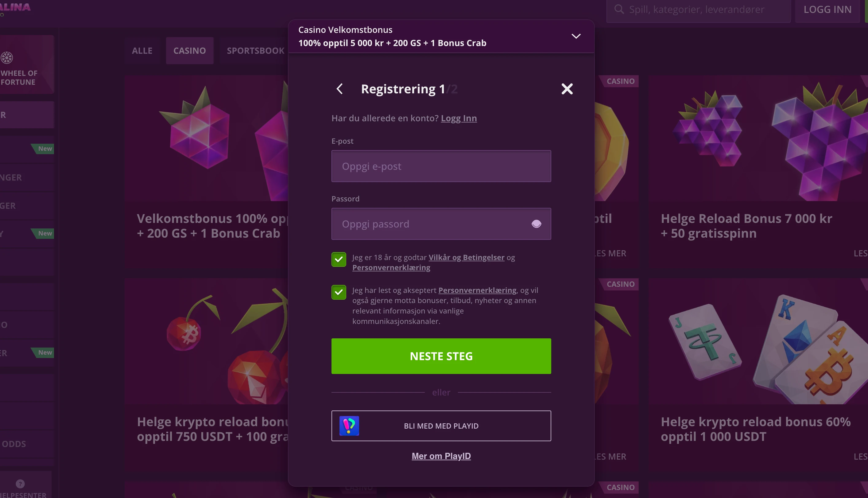The image size is (868, 498).
Task: Click the PlayID logo icon
Action: pos(349,426)
